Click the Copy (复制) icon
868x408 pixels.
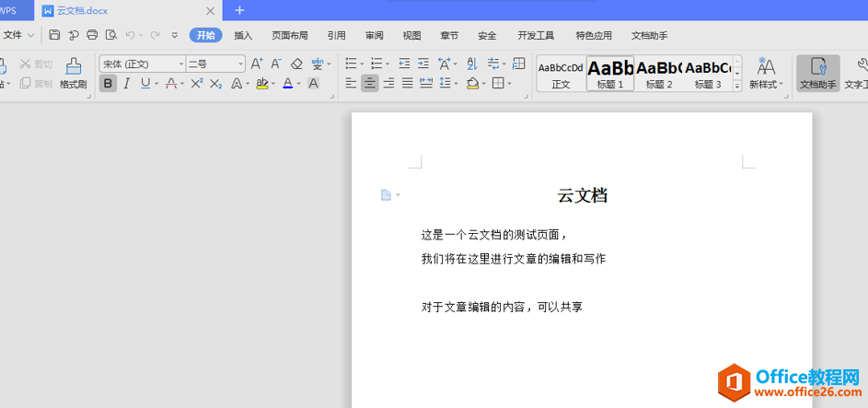[36, 84]
